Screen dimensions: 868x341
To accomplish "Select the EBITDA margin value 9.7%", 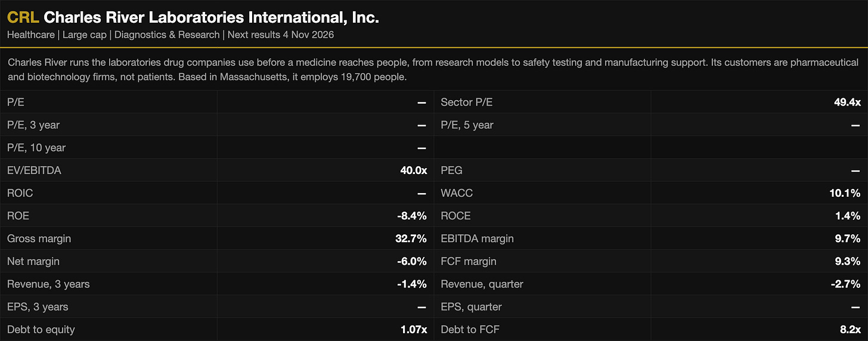I will [848, 238].
